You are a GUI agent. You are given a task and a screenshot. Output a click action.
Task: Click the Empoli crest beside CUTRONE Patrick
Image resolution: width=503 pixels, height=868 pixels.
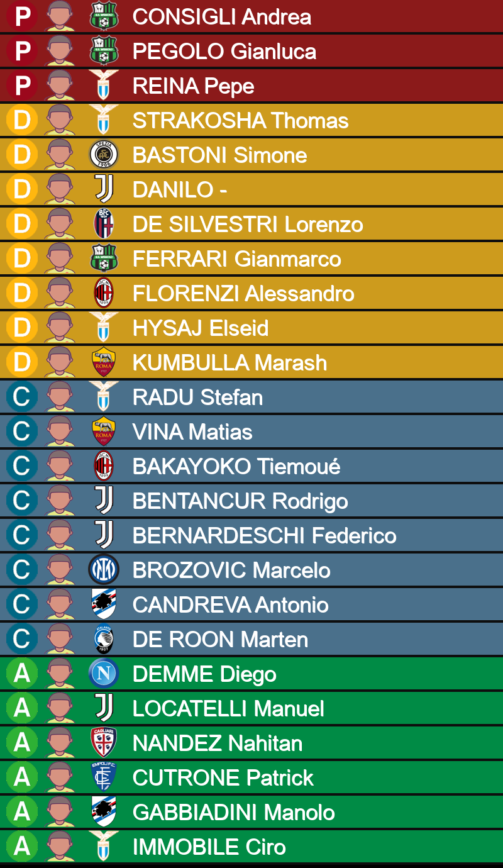pyautogui.click(x=104, y=777)
